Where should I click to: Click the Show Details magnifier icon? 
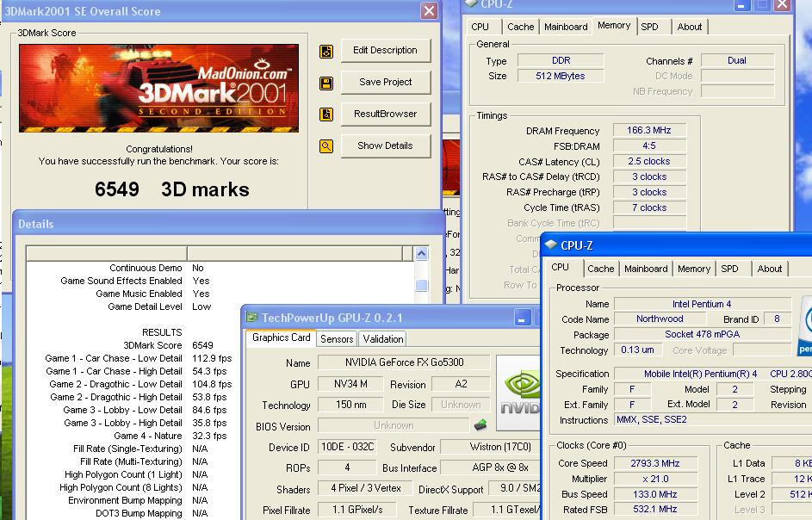[326, 146]
